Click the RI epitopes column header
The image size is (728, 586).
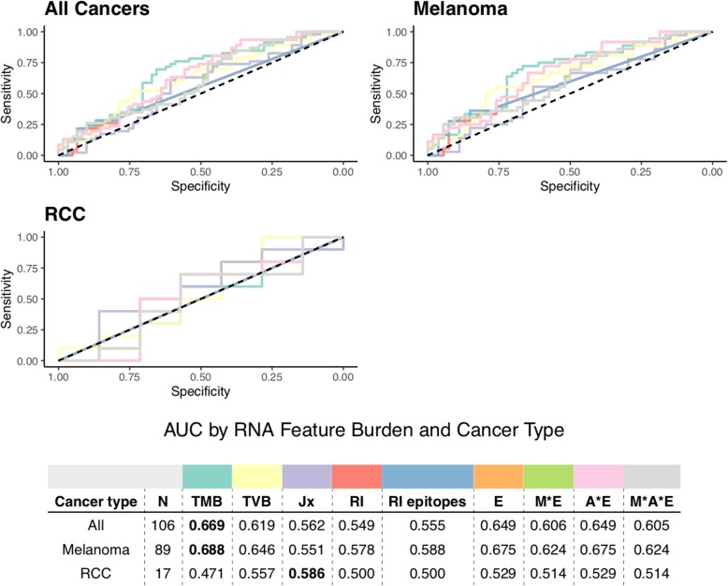(426, 501)
